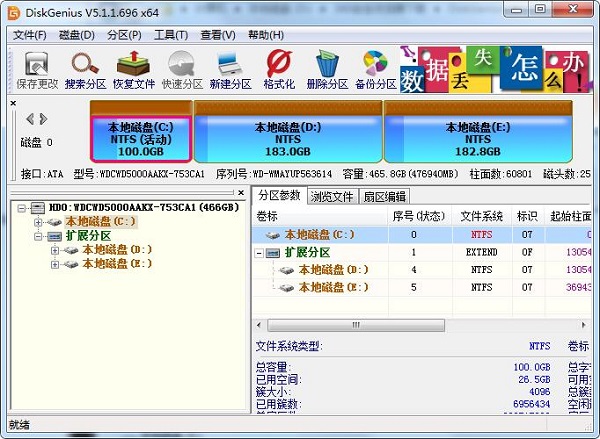600x439 pixels.
Task: Expand 本地磁盘 (D:) node in left tree
Action: (55, 250)
